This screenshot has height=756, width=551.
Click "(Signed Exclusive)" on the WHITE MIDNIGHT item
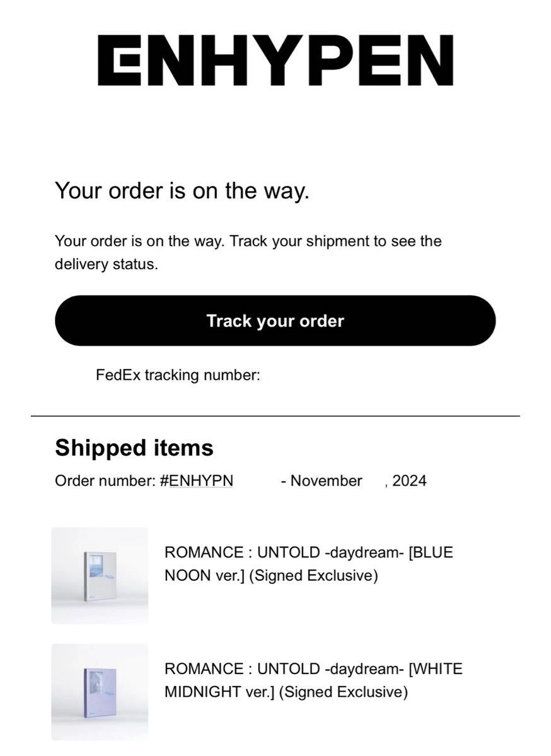click(343, 692)
